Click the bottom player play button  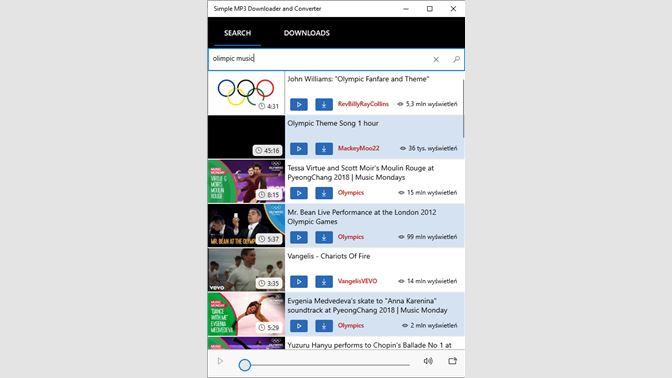[x=220, y=361]
